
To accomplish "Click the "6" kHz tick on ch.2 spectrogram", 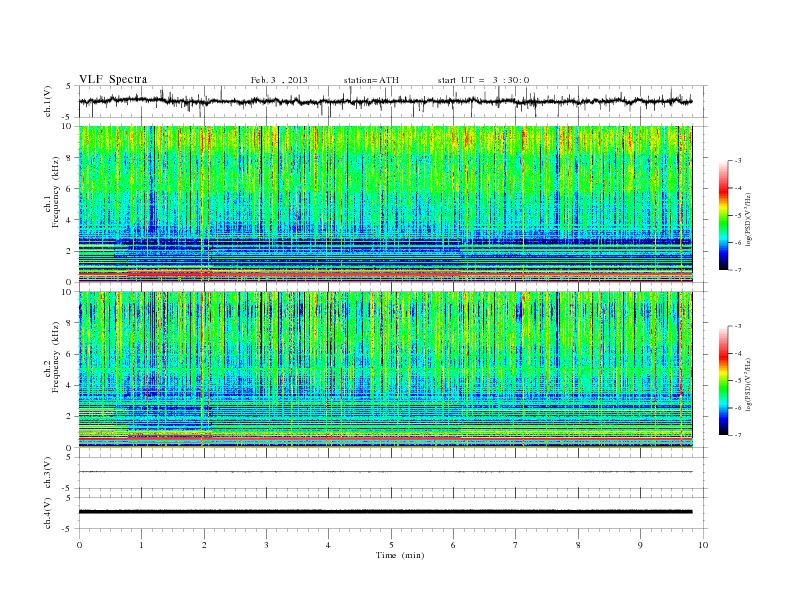I will click(69, 354).
